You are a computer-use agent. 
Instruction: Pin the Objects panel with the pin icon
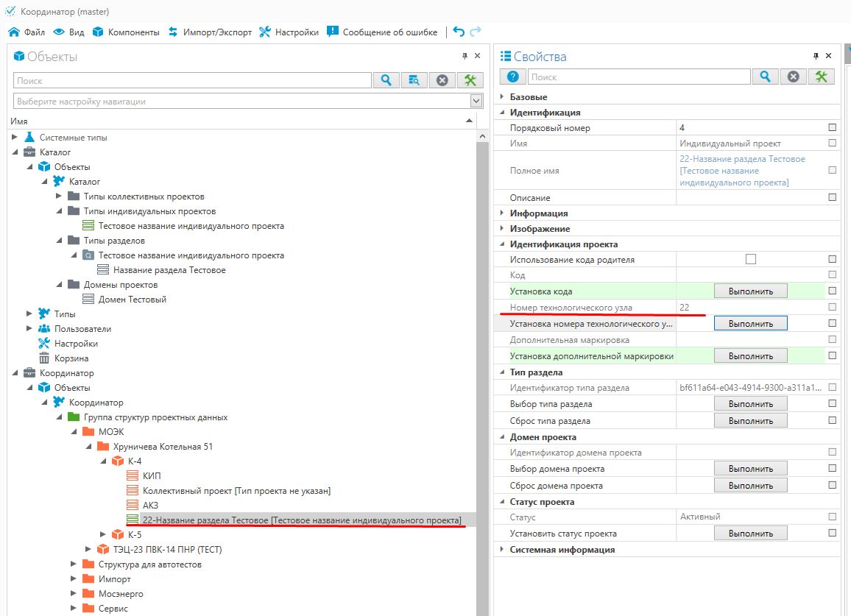(465, 56)
